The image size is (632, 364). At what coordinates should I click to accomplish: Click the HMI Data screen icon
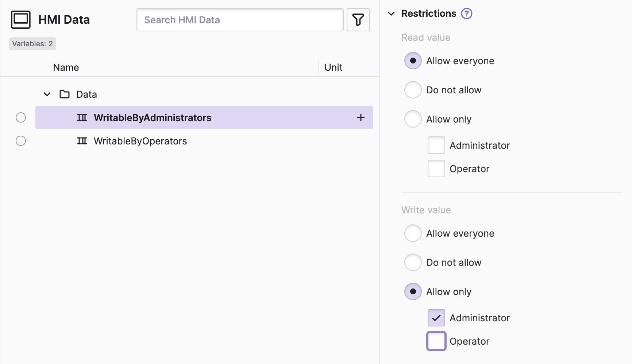pyautogui.click(x=21, y=20)
